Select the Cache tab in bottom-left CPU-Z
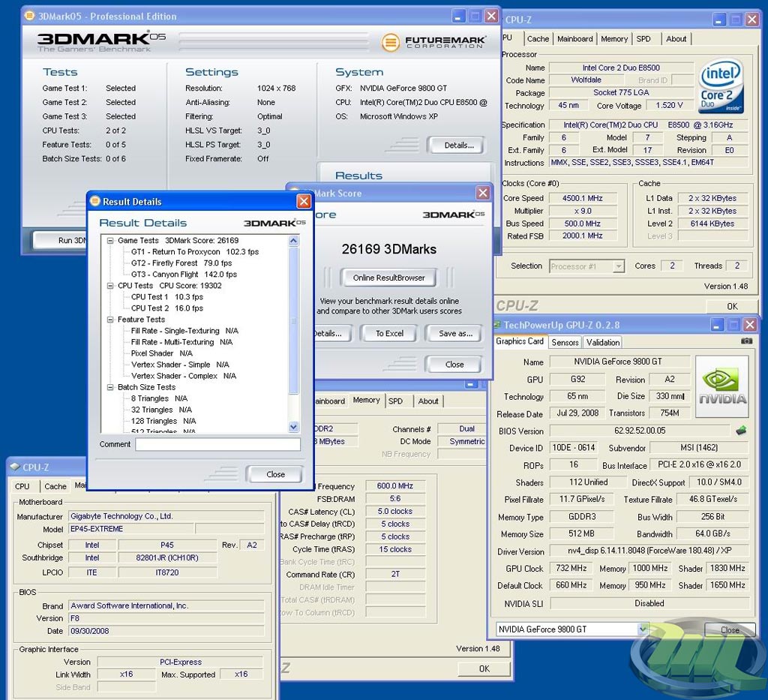Viewport: 768px width, 700px height. pos(55,486)
